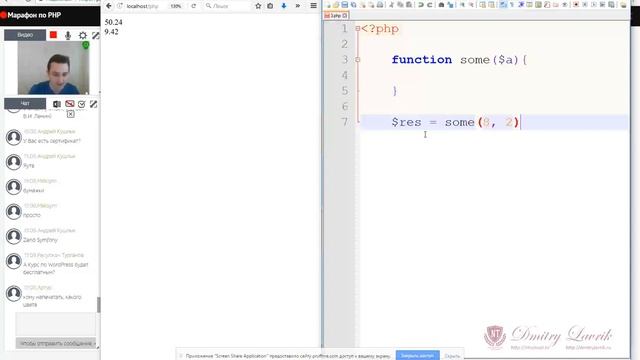Toggle word wrap in Notepad++ toolbar
Screen dimensions: 640x360
[503, 5]
